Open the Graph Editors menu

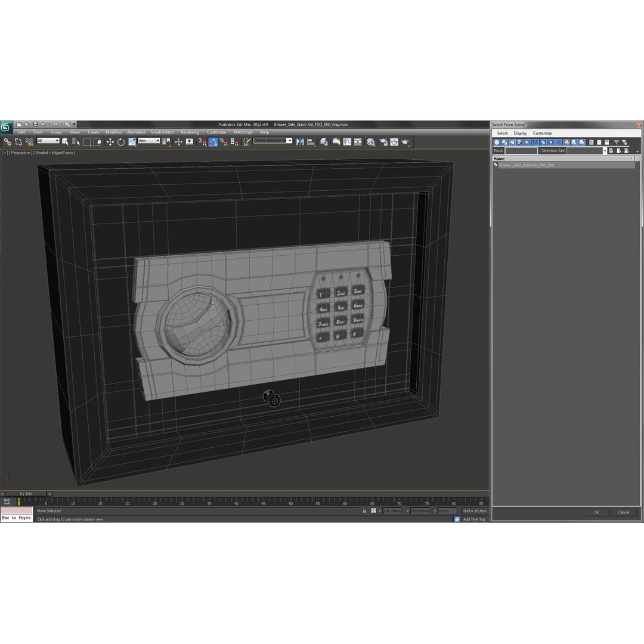point(162,132)
